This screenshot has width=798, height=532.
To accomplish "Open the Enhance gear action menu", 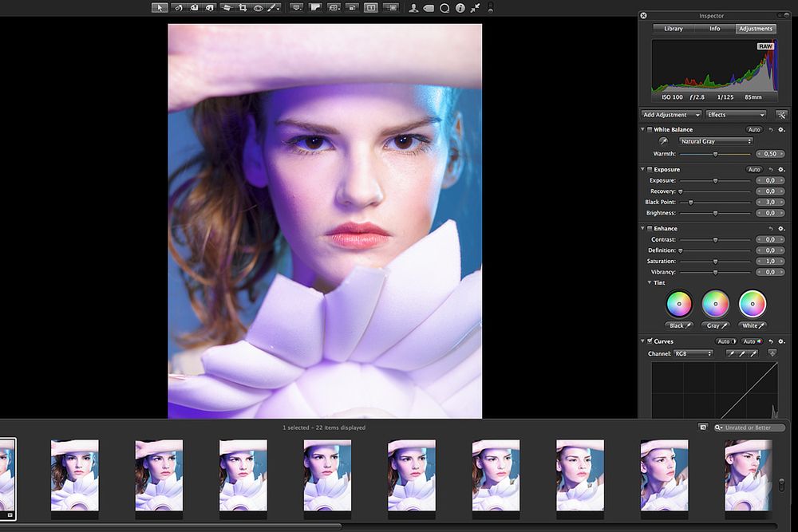I will coord(782,228).
